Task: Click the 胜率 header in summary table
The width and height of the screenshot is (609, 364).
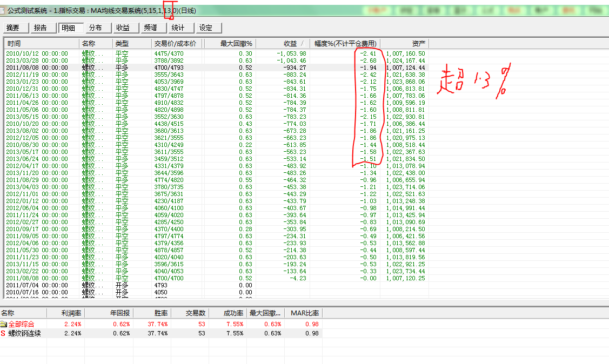Action: (x=152, y=313)
